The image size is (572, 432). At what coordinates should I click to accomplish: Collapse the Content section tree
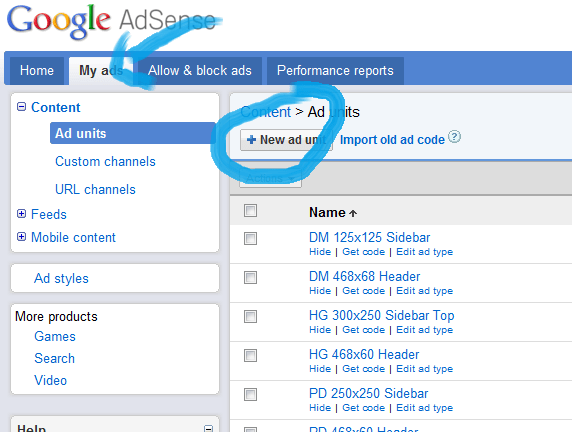point(22,107)
